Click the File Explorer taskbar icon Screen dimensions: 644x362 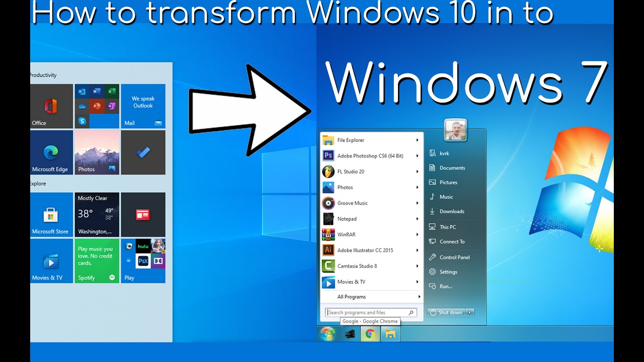pos(390,334)
